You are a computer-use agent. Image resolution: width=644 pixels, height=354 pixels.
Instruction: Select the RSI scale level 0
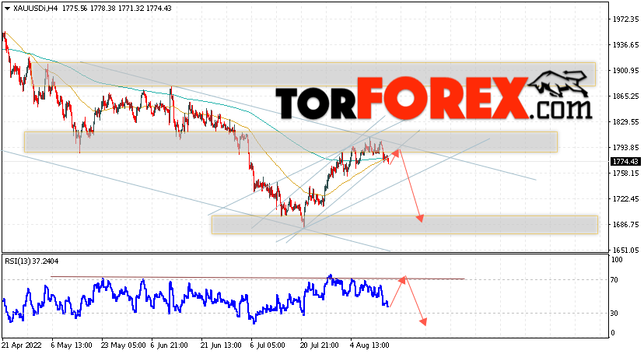click(x=613, y=333)
